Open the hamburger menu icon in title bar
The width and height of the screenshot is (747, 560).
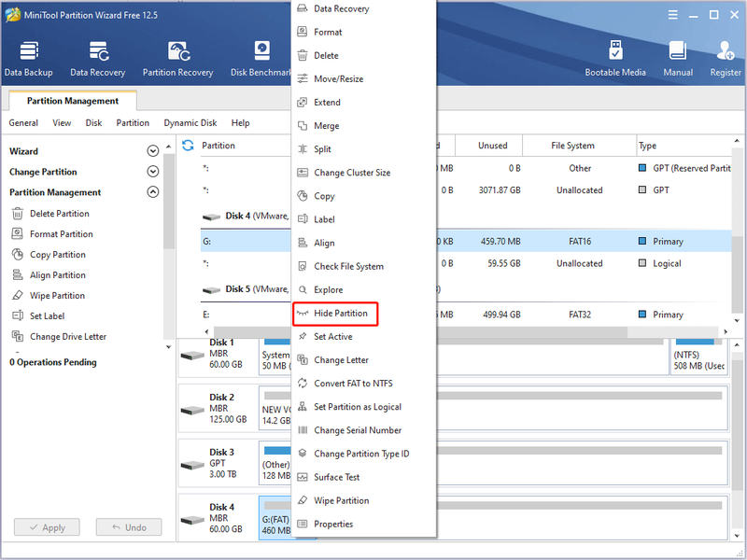click(x=672, y=15)
